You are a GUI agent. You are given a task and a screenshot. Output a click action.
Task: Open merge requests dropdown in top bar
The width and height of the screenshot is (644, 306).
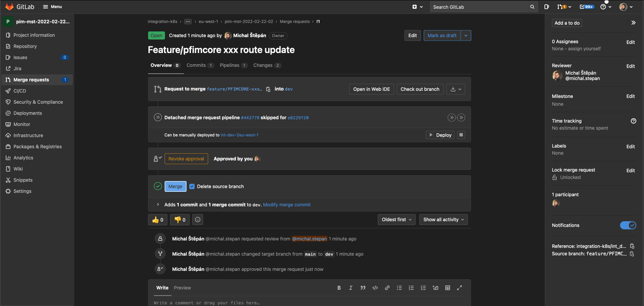point(564,7)
